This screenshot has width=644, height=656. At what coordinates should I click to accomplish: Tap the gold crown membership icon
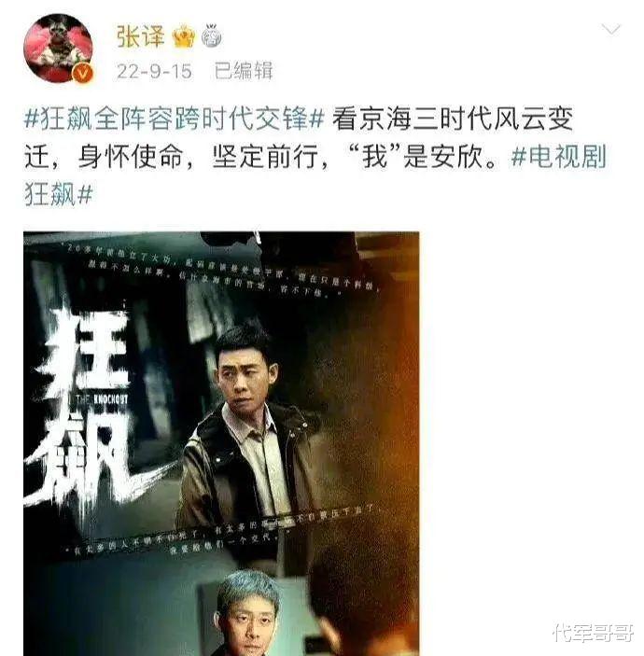[x=184, y=36]
